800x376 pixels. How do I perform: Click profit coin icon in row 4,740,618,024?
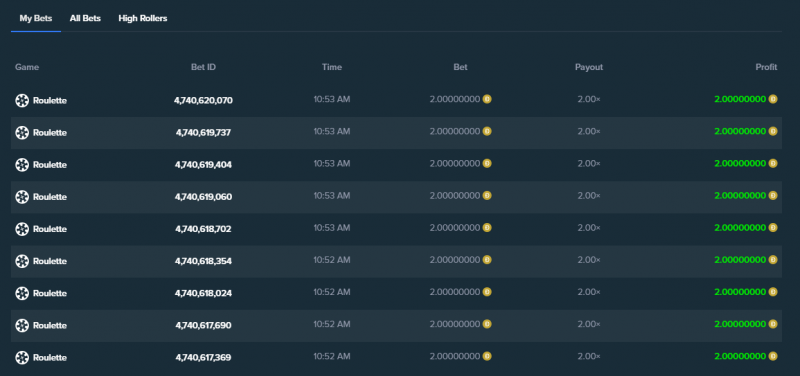pyautogui.click(x=773, y=292)
